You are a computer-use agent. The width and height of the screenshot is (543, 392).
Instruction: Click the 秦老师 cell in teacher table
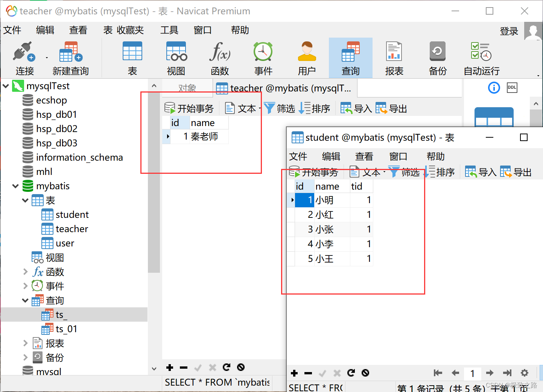(x=209, y=137)
